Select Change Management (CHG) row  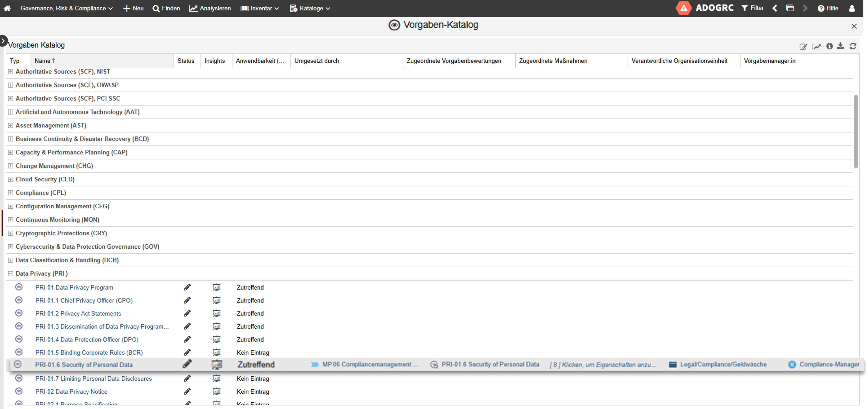click(429, 166)
